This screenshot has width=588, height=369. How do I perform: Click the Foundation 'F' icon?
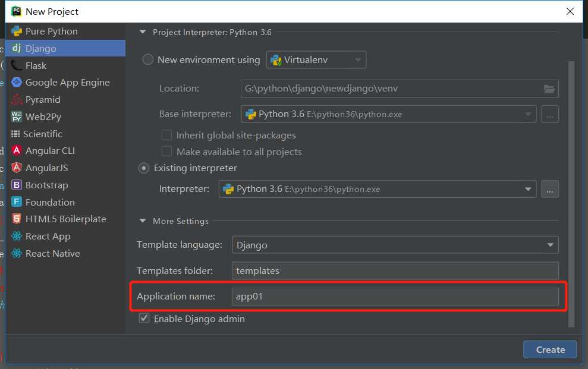tap(17, 202)
